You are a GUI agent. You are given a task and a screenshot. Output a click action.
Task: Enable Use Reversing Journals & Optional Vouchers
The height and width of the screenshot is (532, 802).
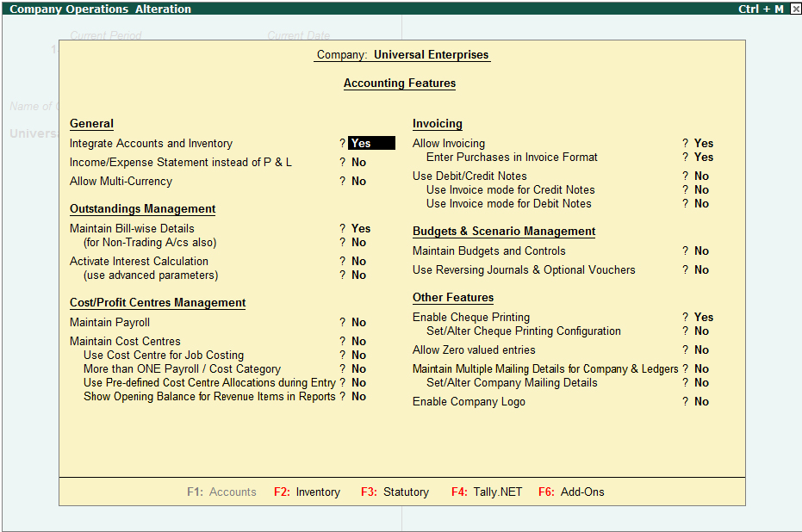pos(701,269)
